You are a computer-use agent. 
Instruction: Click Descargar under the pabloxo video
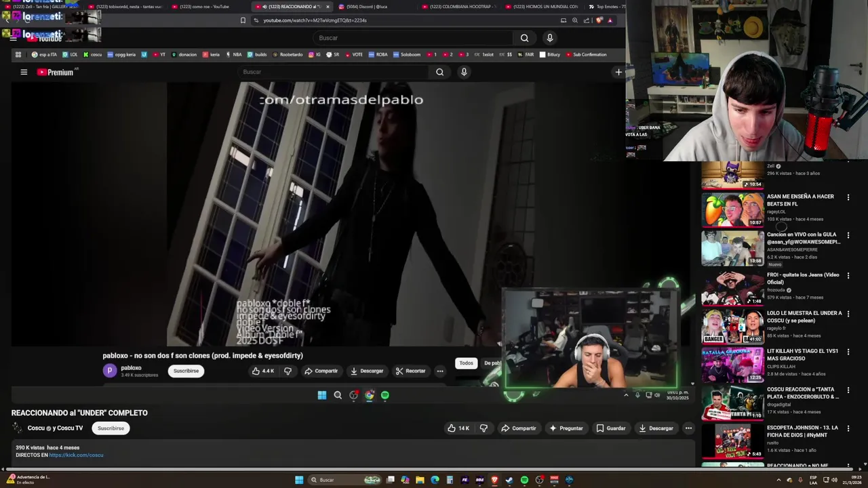[x=367, y=371]
